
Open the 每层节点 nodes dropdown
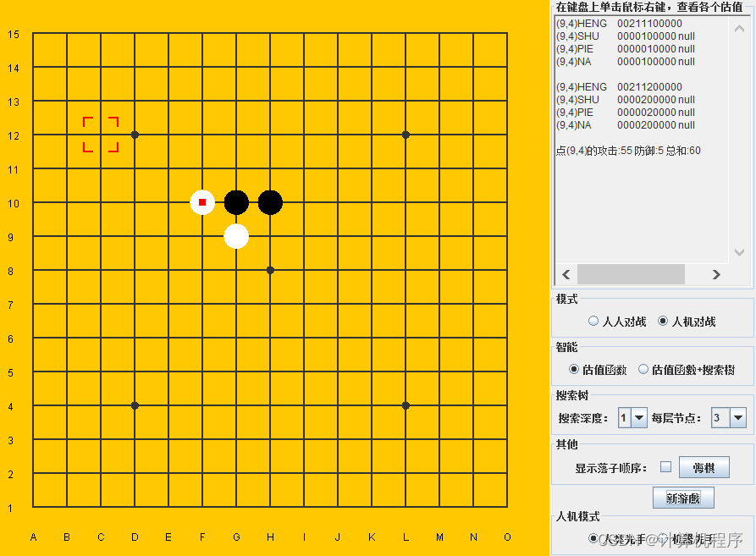click(x=736, y=417)
